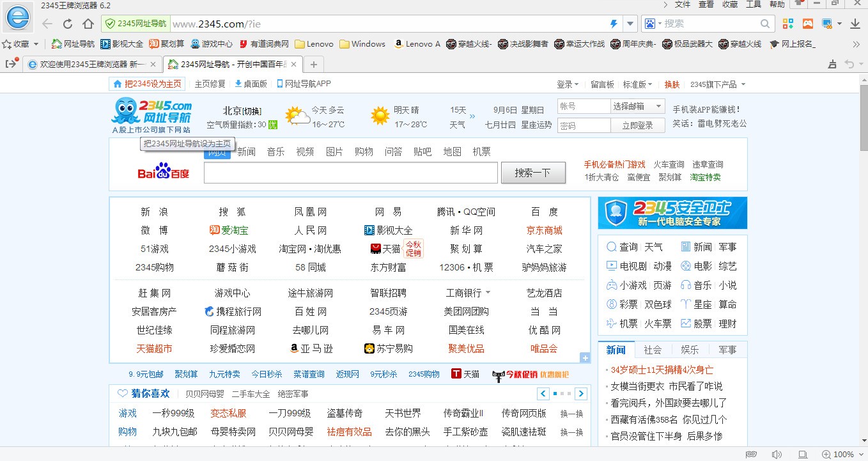Click the 网址导航APP phone icon
Viewport: 868px width, 461px height.
pyautogui.click(x=279, y=83)
